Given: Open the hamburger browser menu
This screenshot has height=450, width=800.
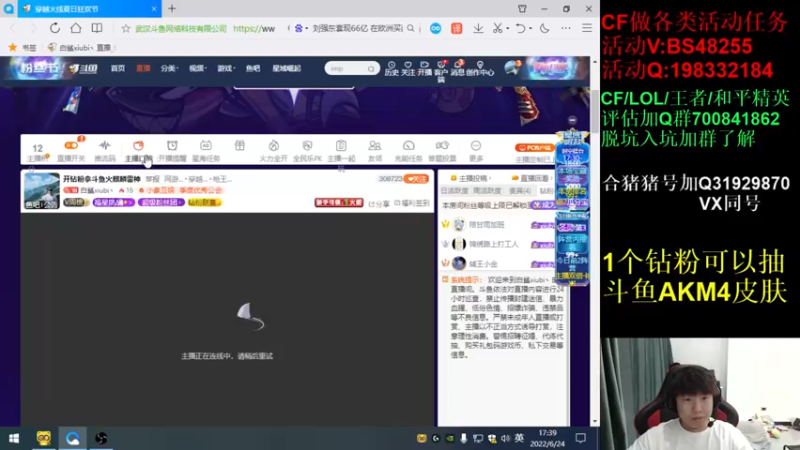Looking at the screenshot, I should [587, 29].
